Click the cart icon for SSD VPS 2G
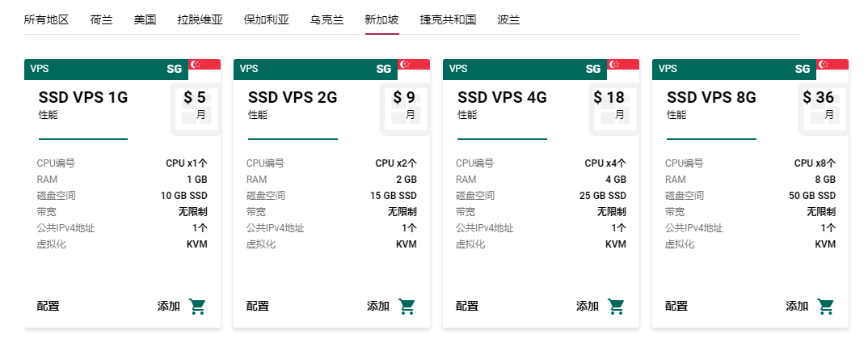 407,307
